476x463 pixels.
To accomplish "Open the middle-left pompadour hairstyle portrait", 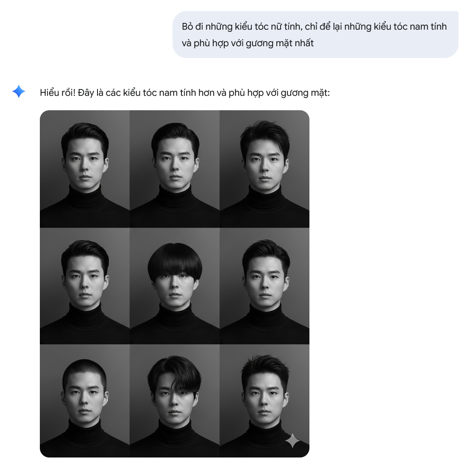I will 85,286.
